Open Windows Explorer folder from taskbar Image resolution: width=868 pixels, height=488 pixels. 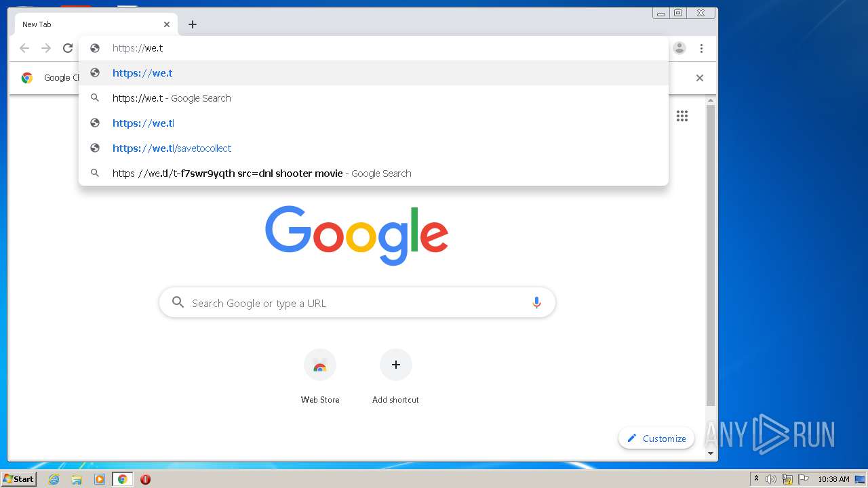(x=77, y=479)
